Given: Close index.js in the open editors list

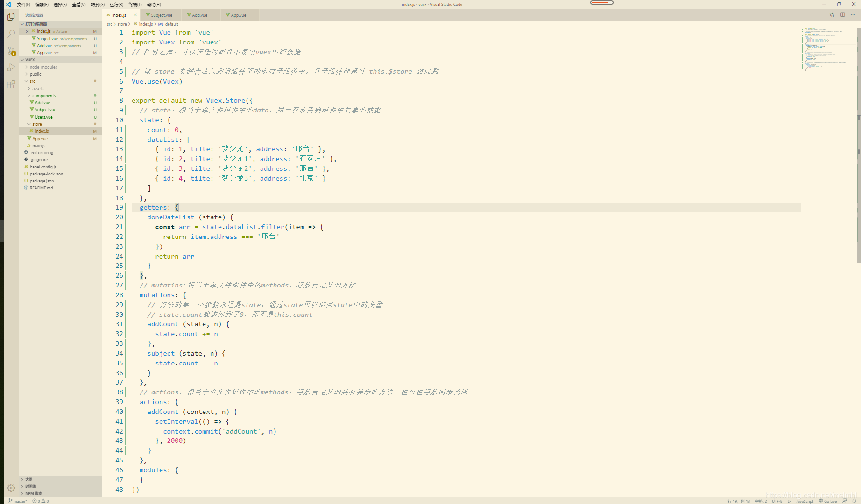Looking at the screenshot, I should (27, 31).
